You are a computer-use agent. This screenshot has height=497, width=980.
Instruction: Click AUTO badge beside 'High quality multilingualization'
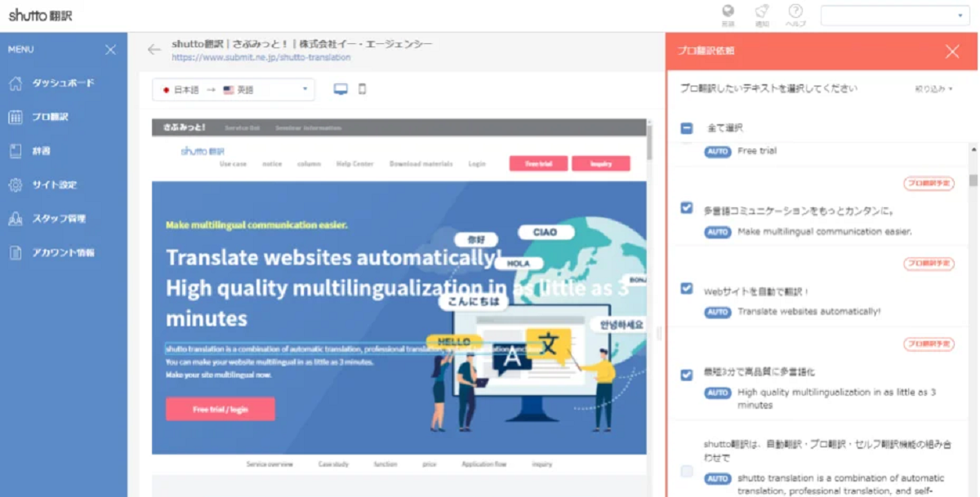[x=718, y=393]
